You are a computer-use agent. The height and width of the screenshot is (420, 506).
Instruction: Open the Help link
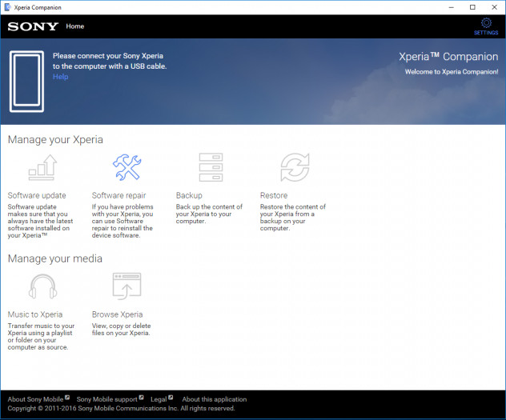tap(60, 77)
